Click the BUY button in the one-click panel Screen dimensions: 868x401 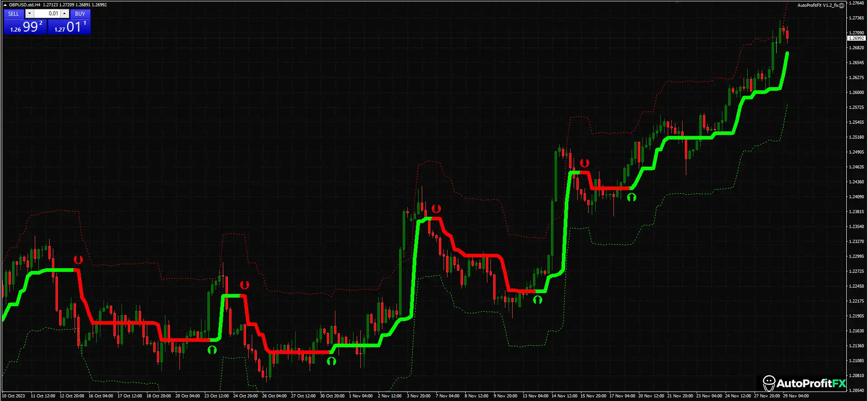point(80,14)
